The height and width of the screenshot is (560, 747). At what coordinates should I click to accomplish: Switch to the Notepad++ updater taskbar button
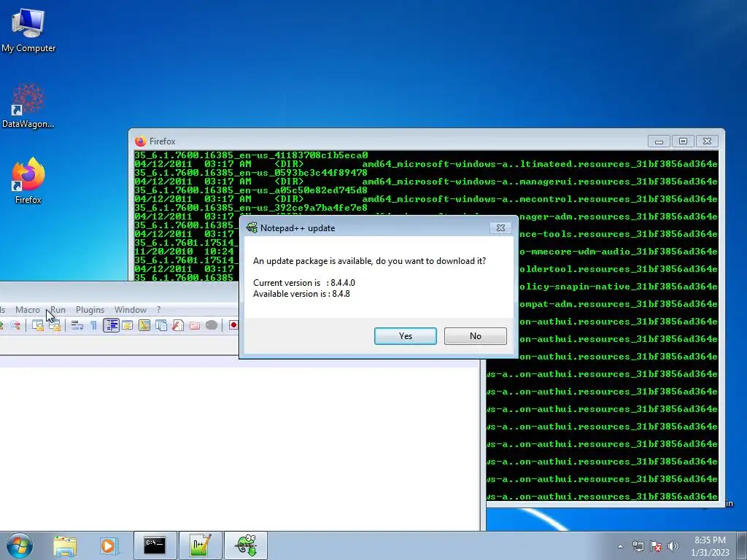click(246, 545)
